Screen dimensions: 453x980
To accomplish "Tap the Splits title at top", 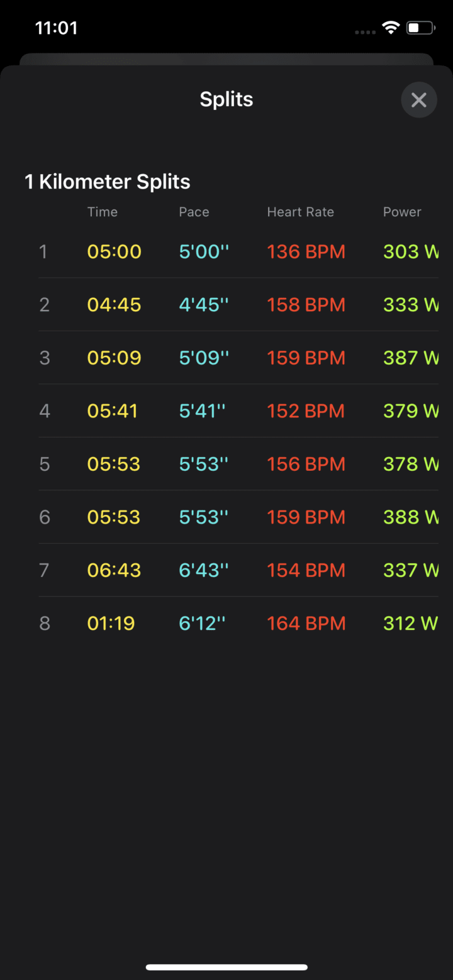I will point(226,99).
